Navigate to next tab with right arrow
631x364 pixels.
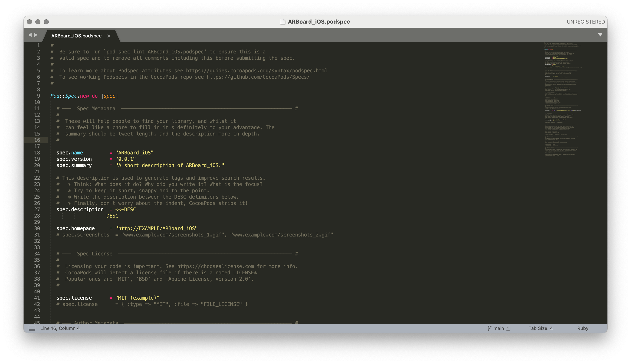[x=36, y=35]
